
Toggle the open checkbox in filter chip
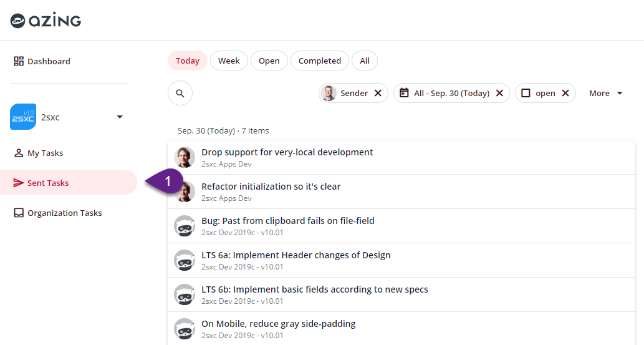526,93
